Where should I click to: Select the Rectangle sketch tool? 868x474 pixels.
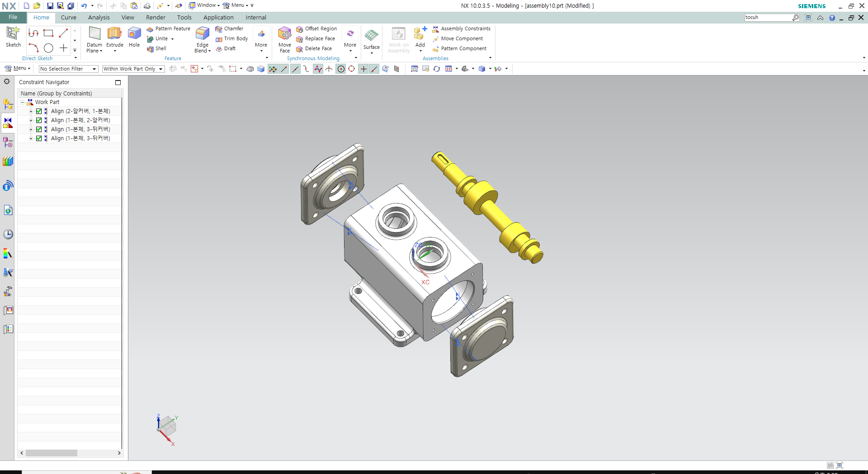tap(48, 33)
